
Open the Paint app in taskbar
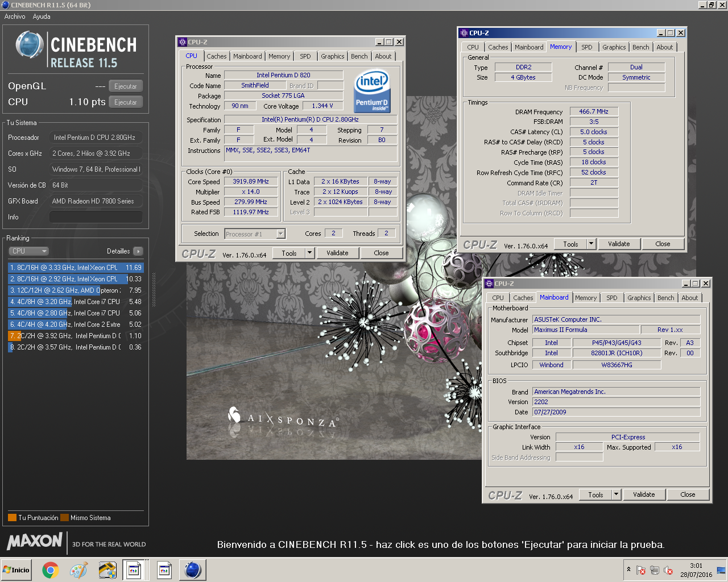[x=78, y=570]
